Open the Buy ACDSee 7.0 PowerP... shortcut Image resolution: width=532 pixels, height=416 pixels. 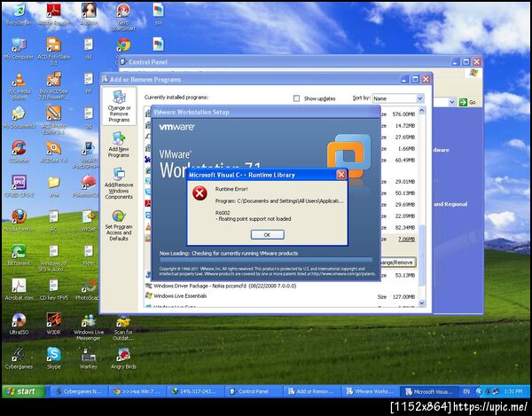tap(54, 85)
